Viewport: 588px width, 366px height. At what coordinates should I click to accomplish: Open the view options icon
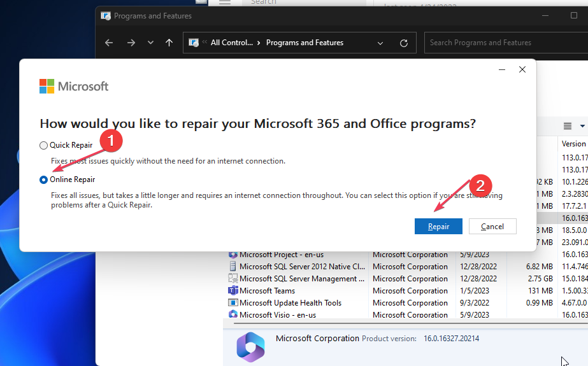pyautogui.click(x=568, y=126)
